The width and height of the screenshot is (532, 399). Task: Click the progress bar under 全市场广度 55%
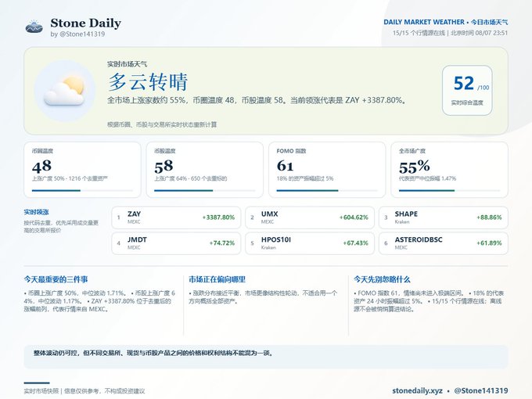click(x=449, y=191)
